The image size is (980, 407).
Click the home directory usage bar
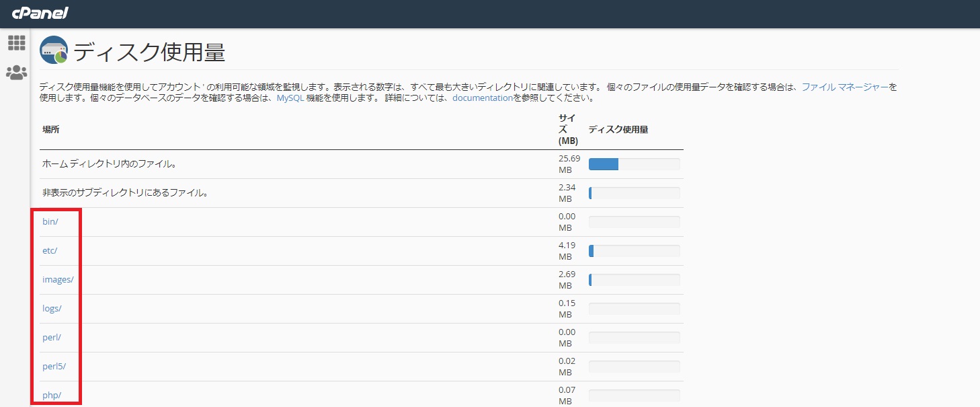pyautogui.click(x=634, y=164)
